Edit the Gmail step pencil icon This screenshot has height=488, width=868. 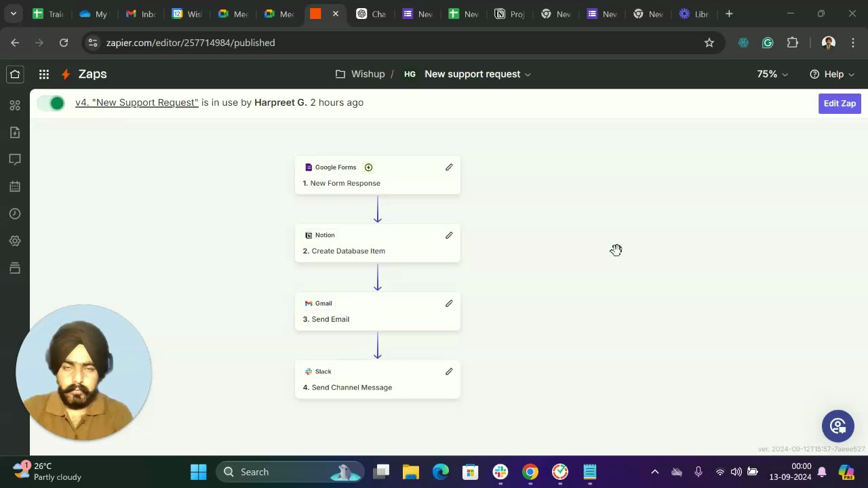click(x=449, y=304)
